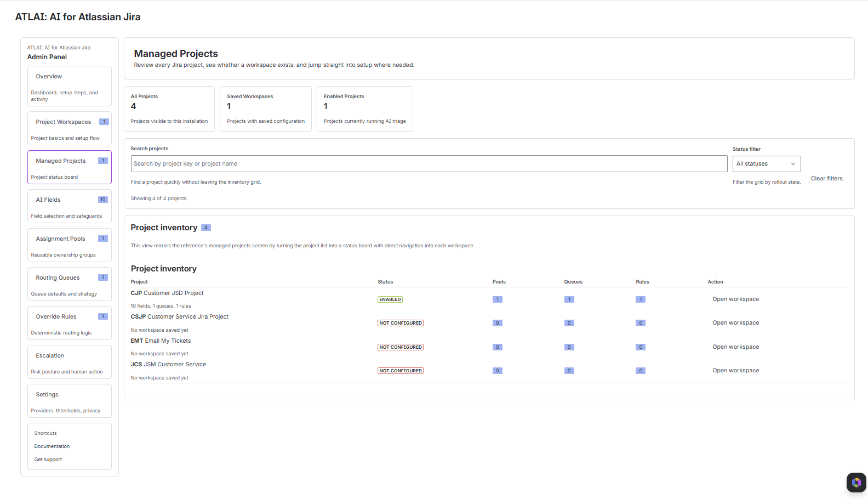Click NOT CONFIGURED badge in CSJP row
The height and width of the screenshot is (499, 868).
coord(401,323)
